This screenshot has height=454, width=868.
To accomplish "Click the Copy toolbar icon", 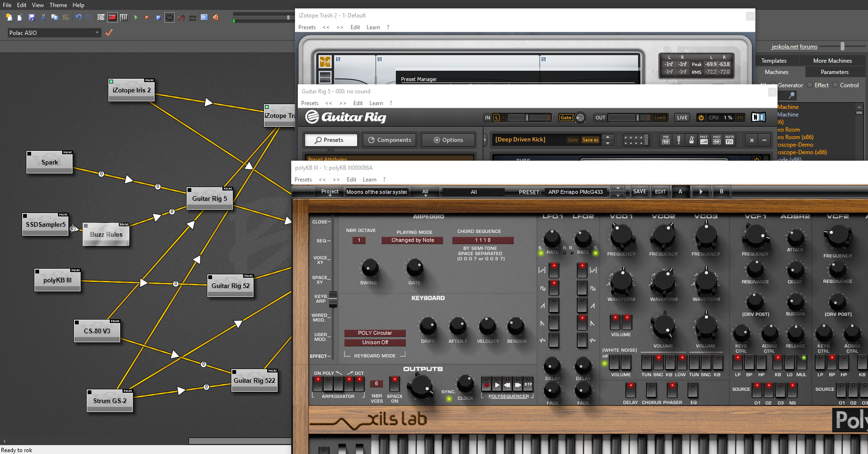I will click(x=55, y=17).
